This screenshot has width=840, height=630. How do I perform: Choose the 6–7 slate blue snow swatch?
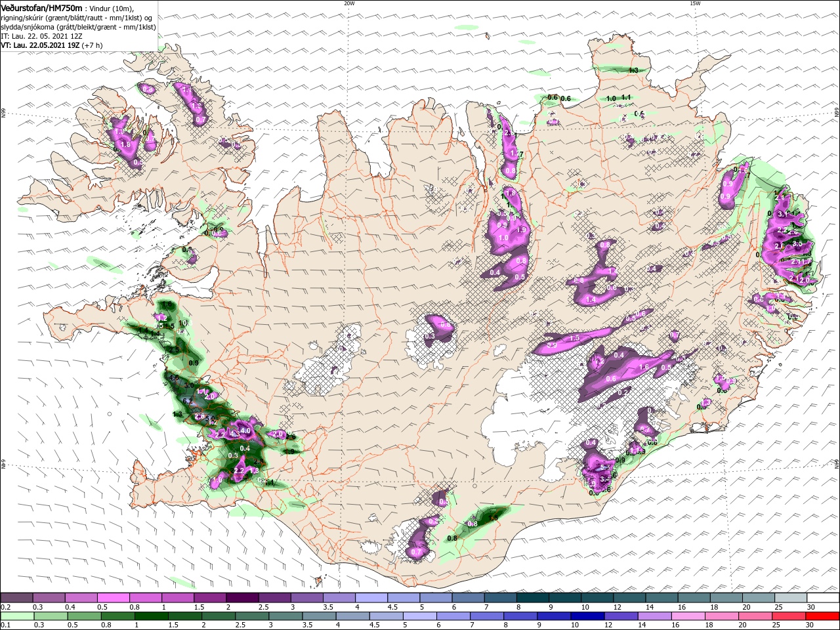[467, 598]
